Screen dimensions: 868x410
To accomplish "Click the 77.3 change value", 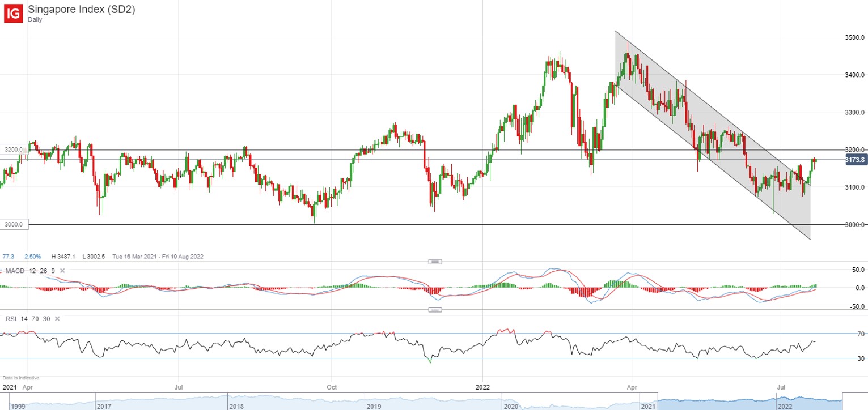I will (x=8, y=257).
